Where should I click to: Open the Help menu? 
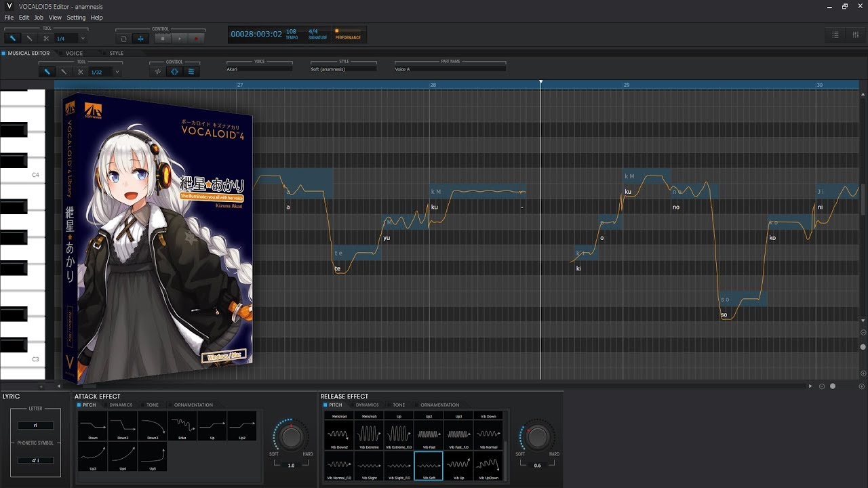97,18
